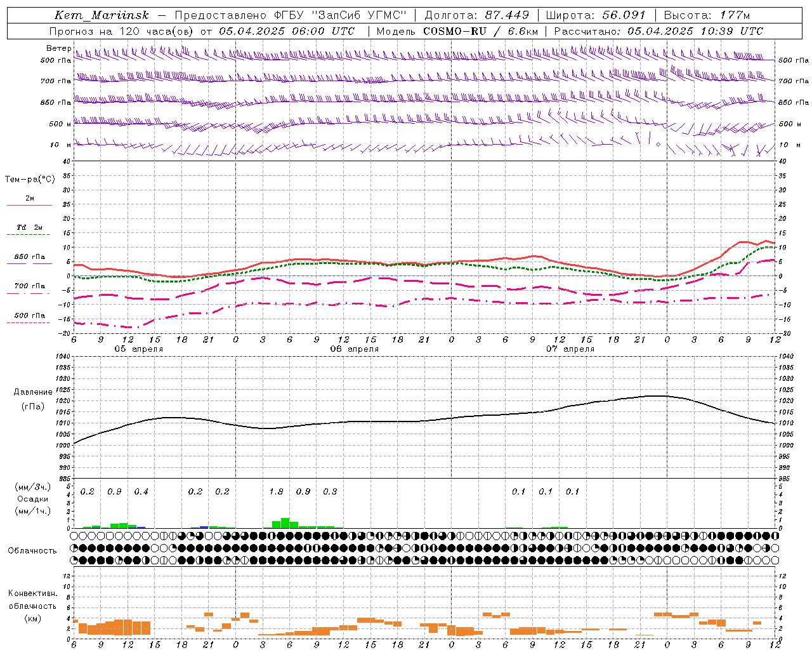The image size is (812, 650).
Task: Click the 'Осадки' precipitation label
Action: coord(33,500)
